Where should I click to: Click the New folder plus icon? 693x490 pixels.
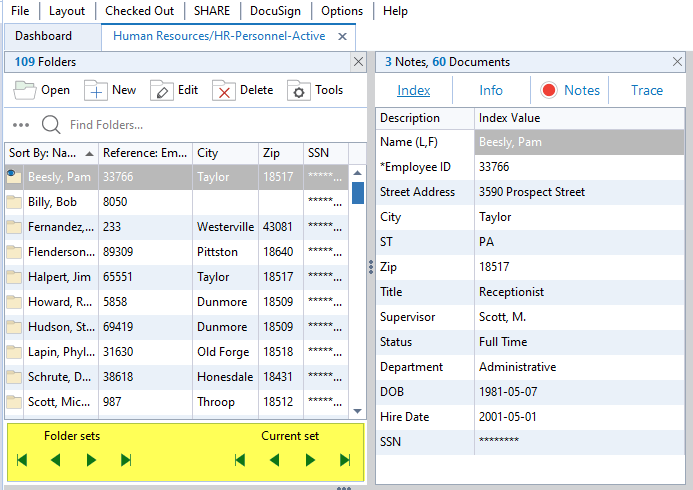tap(96, 91)
